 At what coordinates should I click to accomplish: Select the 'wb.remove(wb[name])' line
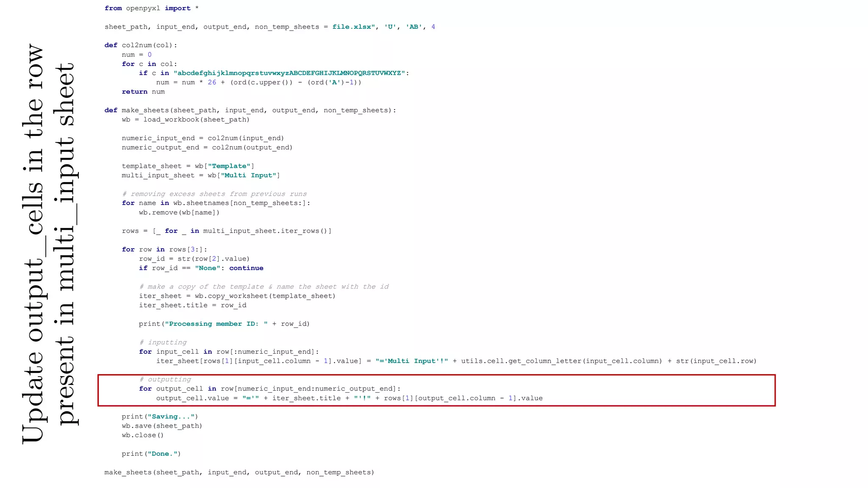point(179,213)
